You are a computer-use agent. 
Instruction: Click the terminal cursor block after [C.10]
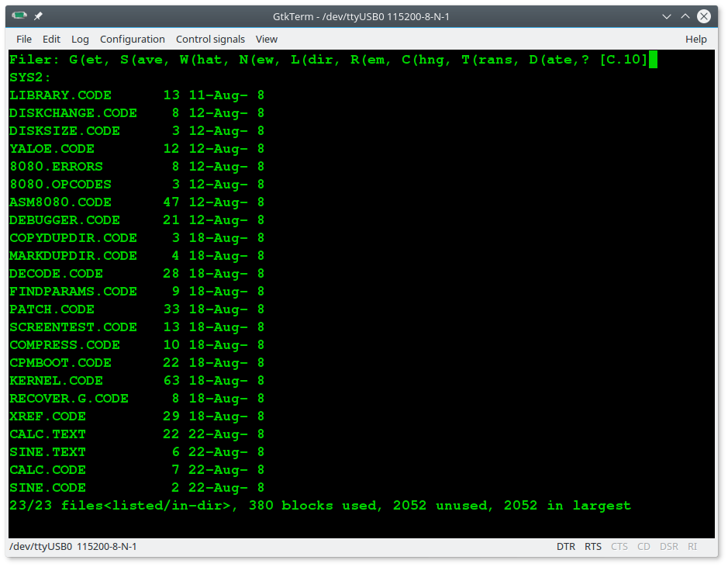pyautogui.click(x=653, y=60)
